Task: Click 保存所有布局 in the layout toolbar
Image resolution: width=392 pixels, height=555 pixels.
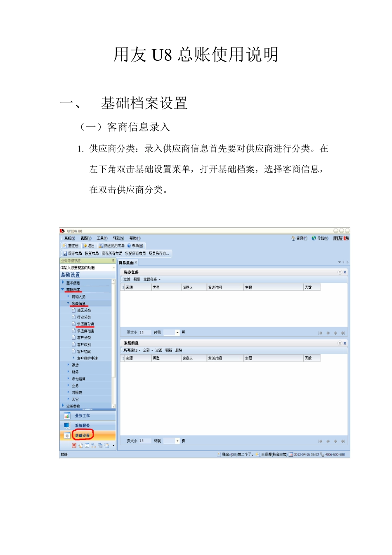Action: point(112,253)
